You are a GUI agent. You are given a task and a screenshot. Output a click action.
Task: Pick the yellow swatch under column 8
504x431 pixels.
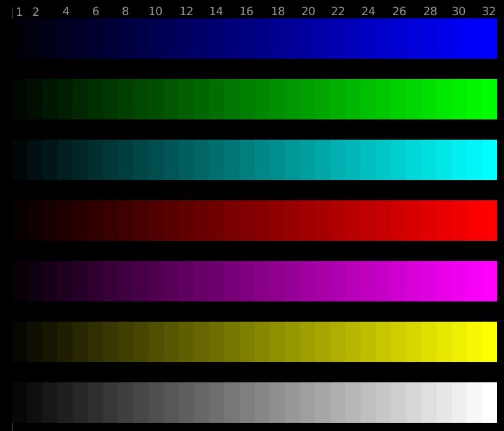point(126,342)
